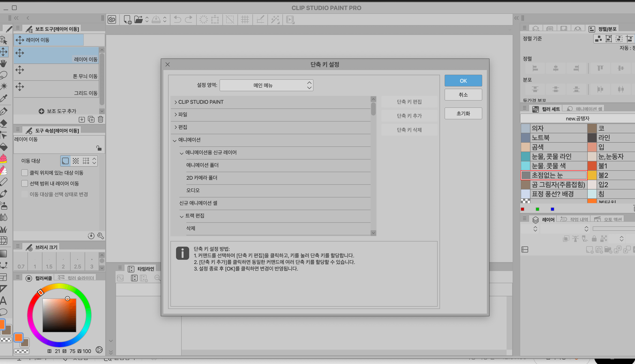This screenshot has height=364, width=635.
Task: Toggle the lock icon in tool property
Action: [x=99, y=148]
